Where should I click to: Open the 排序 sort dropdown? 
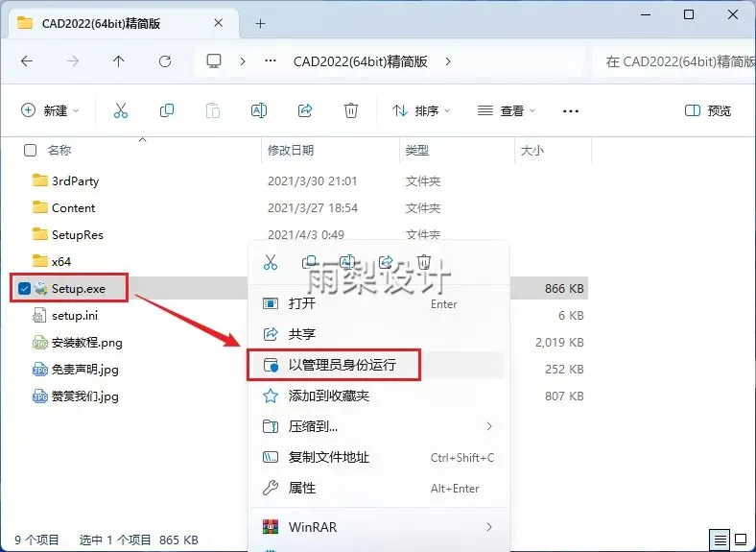pos(421,111)
